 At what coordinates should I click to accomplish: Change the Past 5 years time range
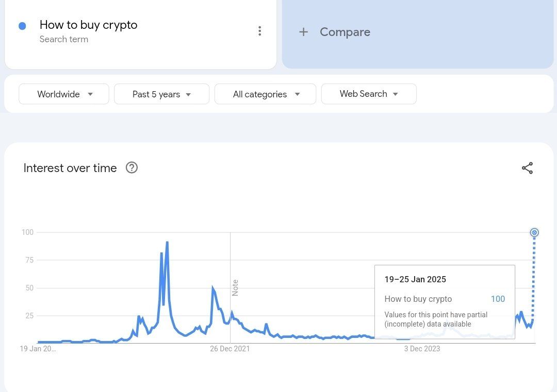(161, 94)
